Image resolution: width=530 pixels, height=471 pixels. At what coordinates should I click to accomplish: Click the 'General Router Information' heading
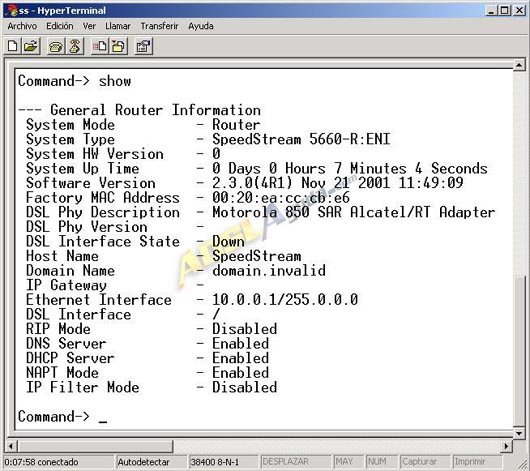pyautogui.click(x=155, y=110)
